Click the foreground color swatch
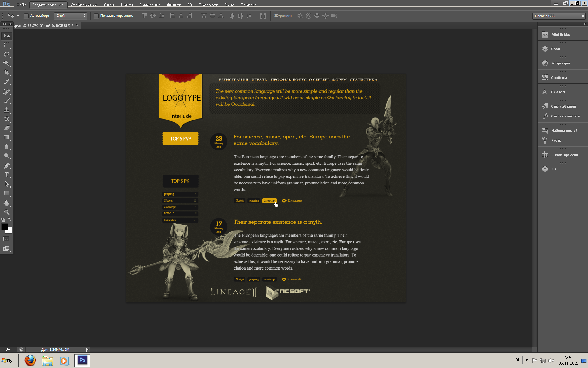 (5, 227)
